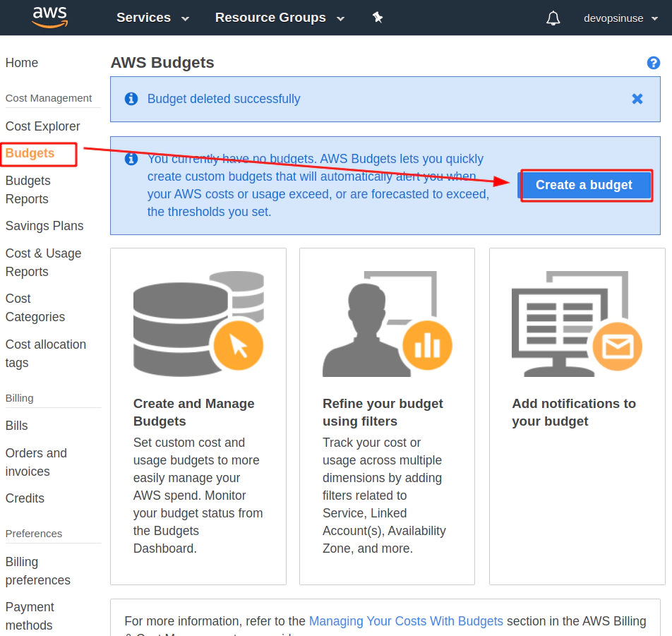Viewport: 672px width, 636px height.
Task: Dismiss the 'Budget deleted successfully' banner
Action: tap(637, 99)
